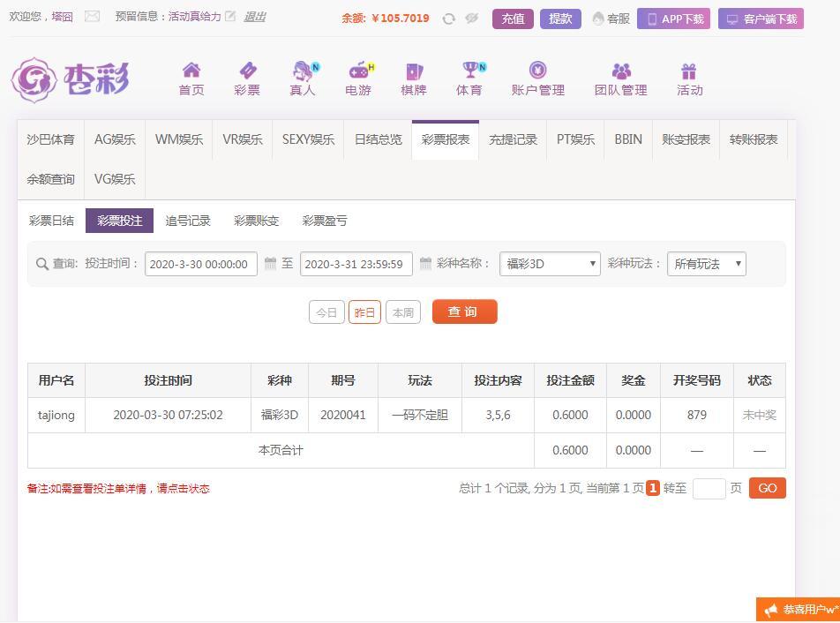
Task: Open the mail envelope icon
Action: point(92,17)
